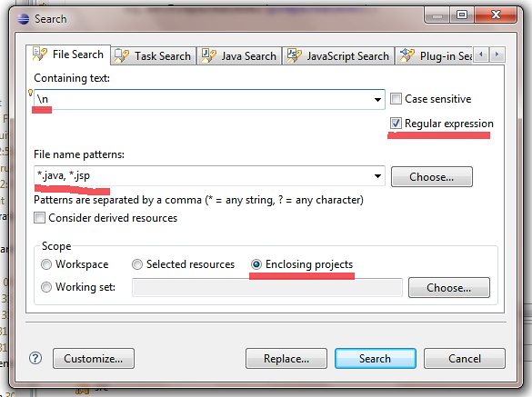
Task: Click the content assist lightbulb icon
Action: coord(30,93)
